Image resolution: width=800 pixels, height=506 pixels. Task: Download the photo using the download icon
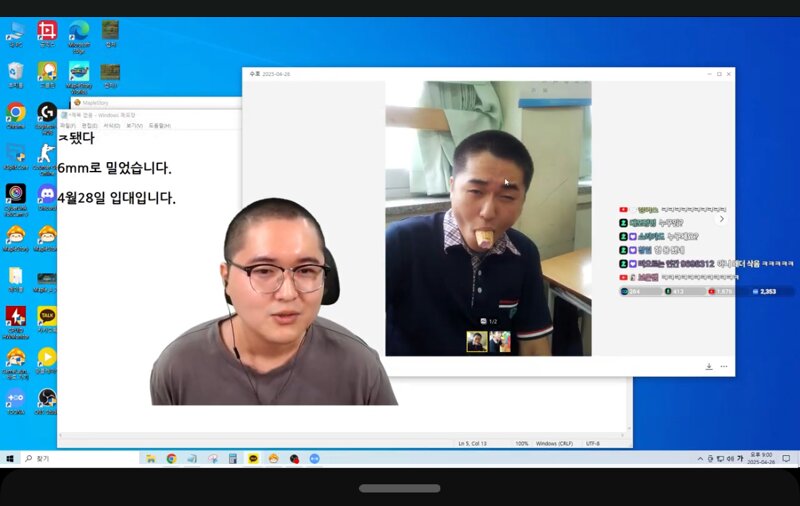[709, 366]
